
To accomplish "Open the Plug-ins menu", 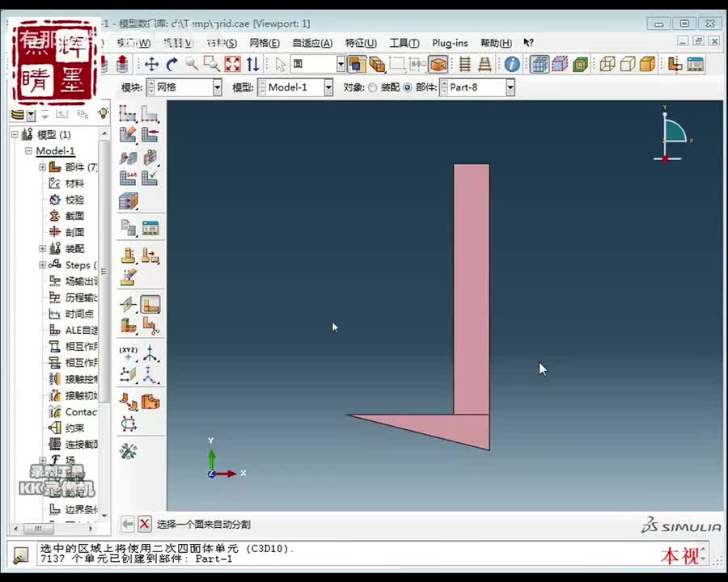I will (x=450, y=43).
